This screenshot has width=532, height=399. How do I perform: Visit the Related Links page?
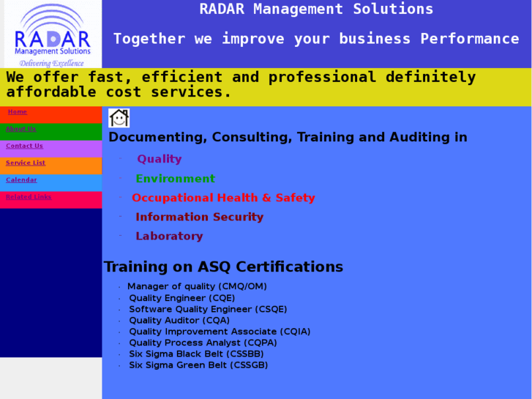click(29, 197)
